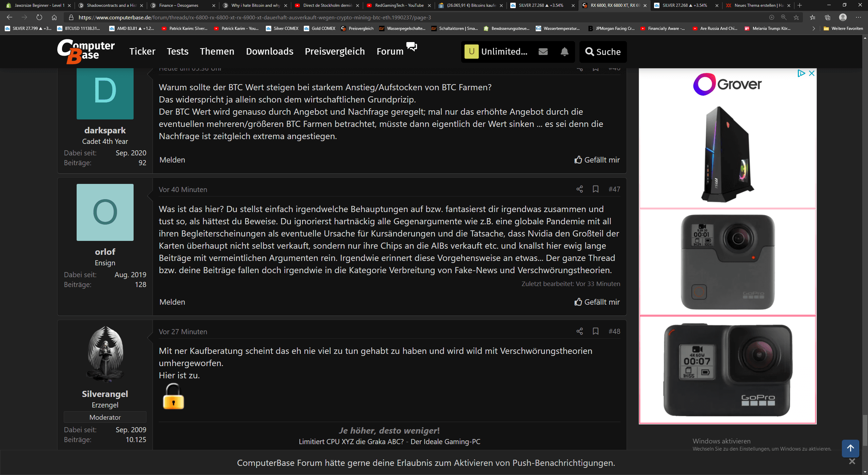Bookmark post #47 with the bookmark icon
The image size is (868, 475).
tap(595, 189)
